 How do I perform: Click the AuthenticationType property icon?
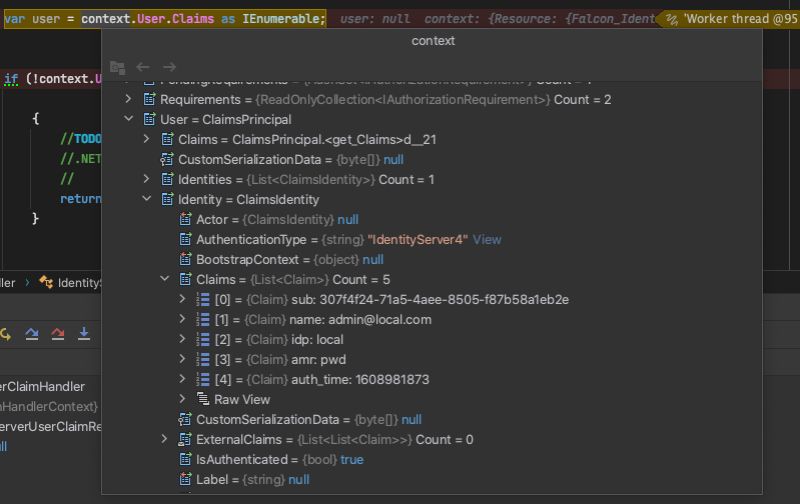click(185, 239)
